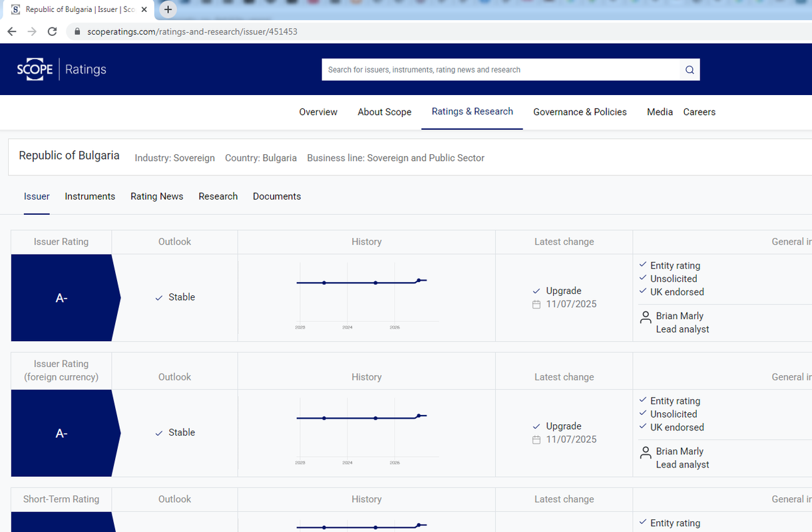
Task: Click UK endorsed checkmark in Issuer Rating row
Action: point(643,291)
